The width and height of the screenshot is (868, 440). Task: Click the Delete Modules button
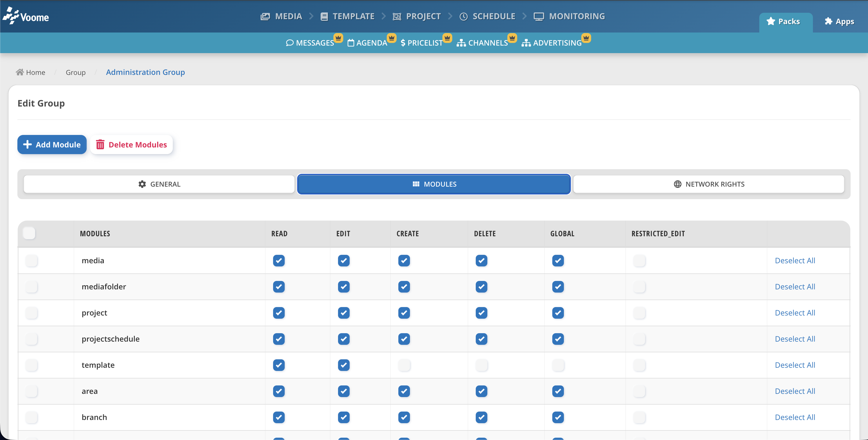131,145
